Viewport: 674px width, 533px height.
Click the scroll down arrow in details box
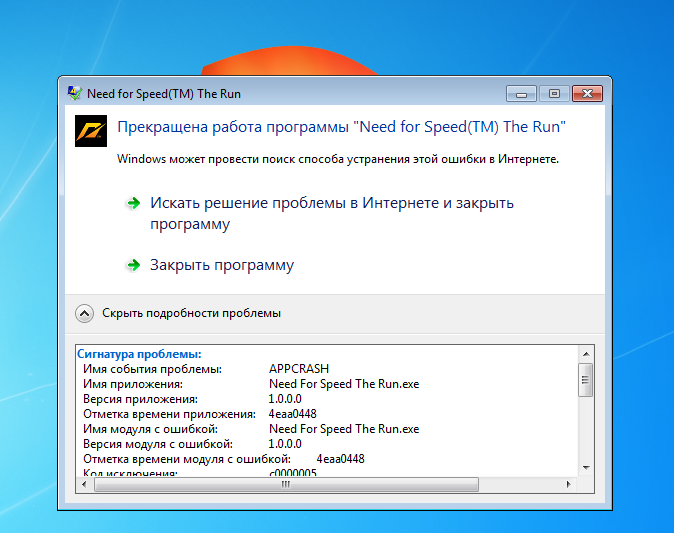(586, 468)
